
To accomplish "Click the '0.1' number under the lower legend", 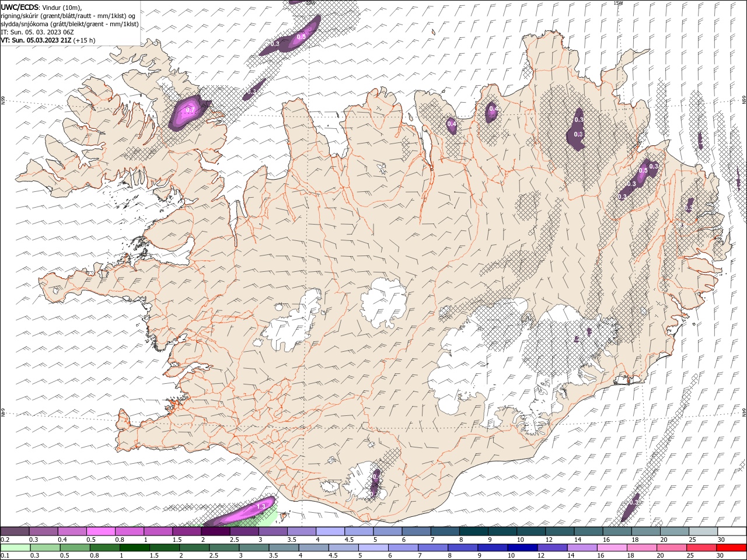I will tap(5, 556).
